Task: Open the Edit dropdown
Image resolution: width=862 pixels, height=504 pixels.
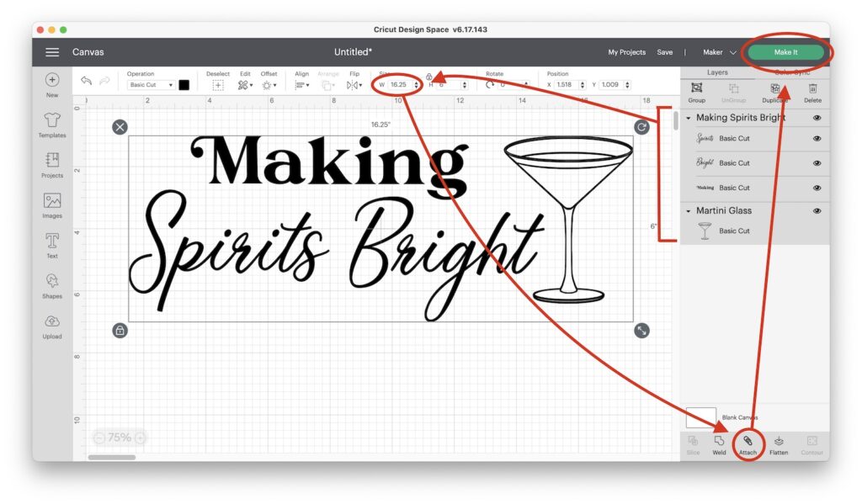Action: [245, 85]
